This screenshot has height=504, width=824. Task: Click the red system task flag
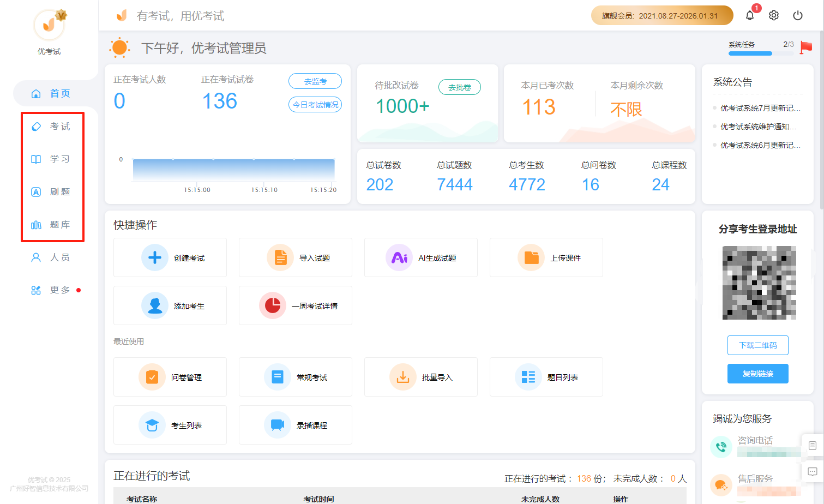tap(806, 47)
